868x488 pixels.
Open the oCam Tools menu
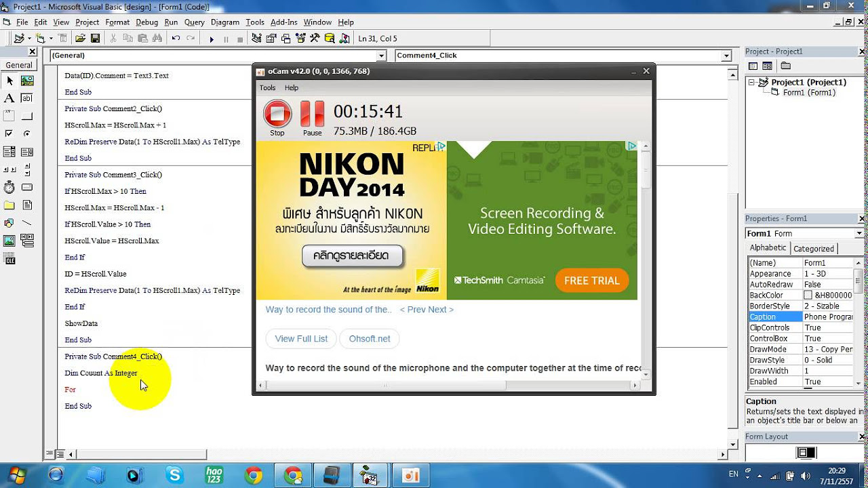267,87
